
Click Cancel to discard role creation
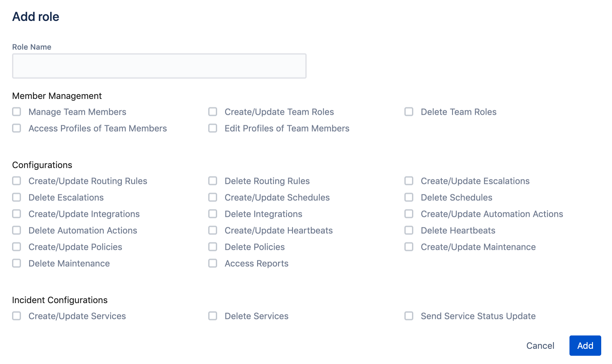coord(540,345)
